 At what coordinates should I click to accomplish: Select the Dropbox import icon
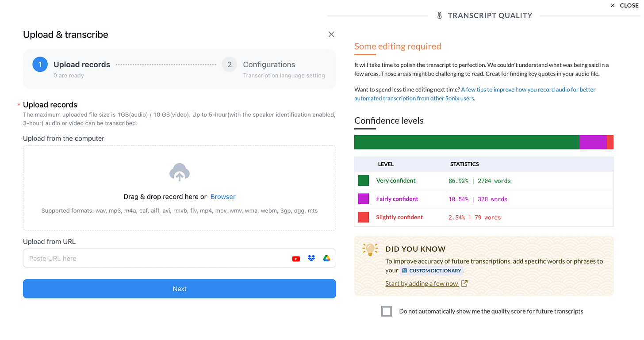pyautogui.click(x=311, y=258)
